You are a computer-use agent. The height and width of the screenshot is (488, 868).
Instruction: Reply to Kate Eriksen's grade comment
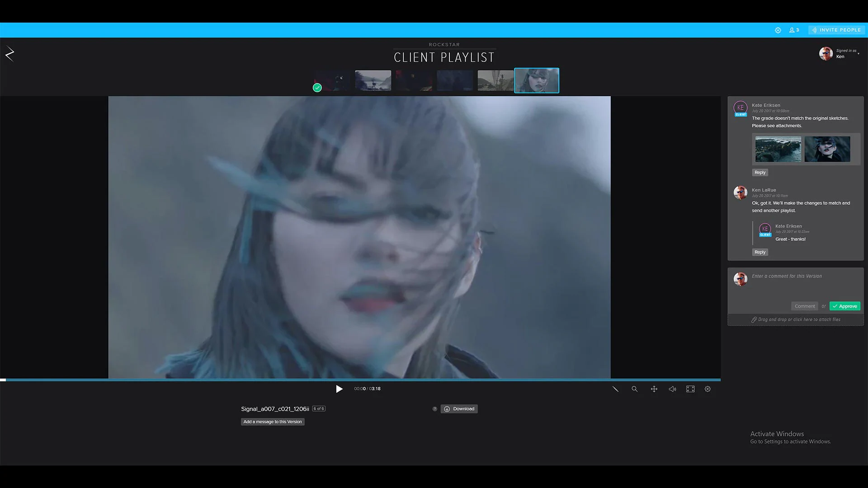[760, 173]
